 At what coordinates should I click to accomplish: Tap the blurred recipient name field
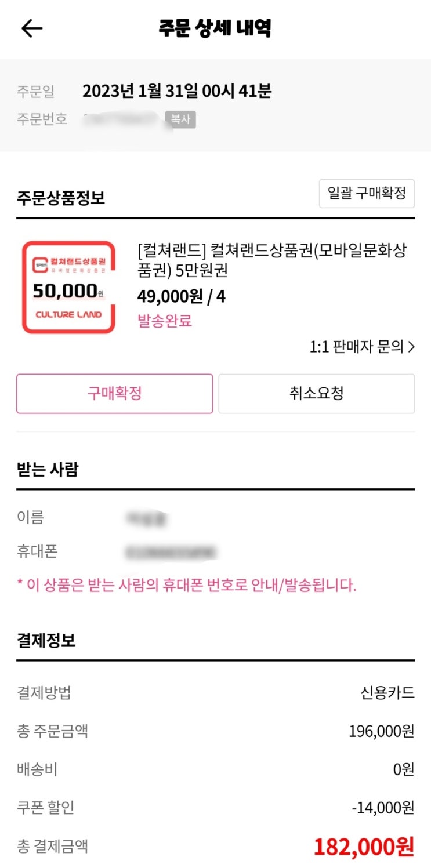[146, 518]
